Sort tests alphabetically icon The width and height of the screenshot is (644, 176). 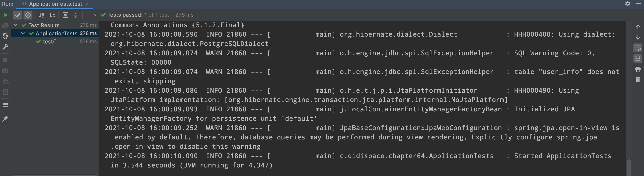41,15
